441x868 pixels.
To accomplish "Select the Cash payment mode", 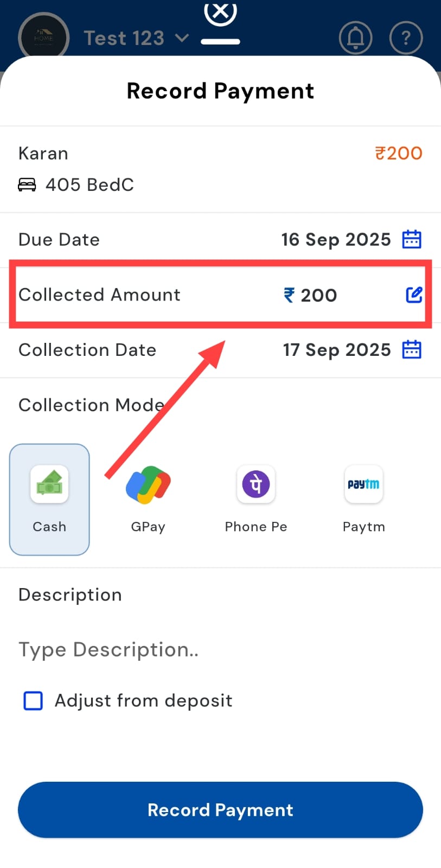I will pyautogui.click(x=49, y=499).
